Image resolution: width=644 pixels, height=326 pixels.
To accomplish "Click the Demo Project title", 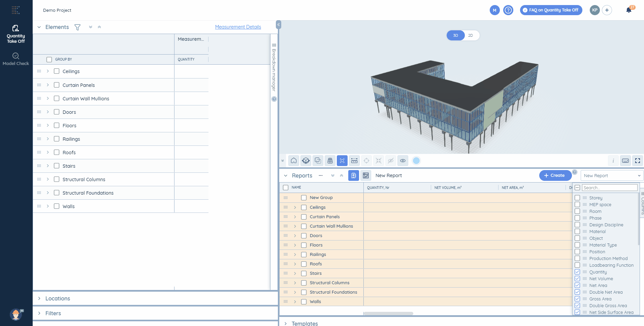I will click(x=57, y=10).
